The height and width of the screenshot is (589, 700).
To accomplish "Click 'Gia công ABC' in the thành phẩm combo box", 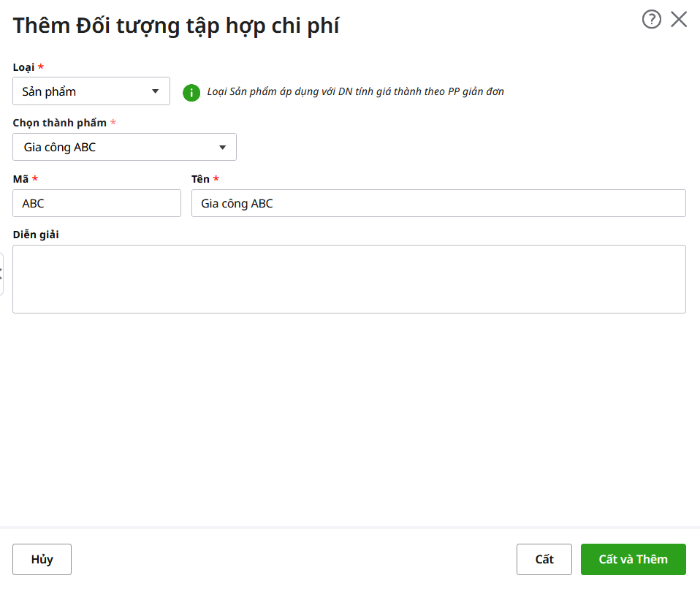I will [x=60, y=148].
